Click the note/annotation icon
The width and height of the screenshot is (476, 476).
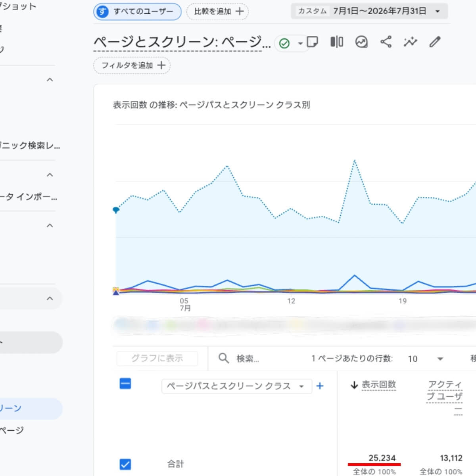tap(313, 42)
